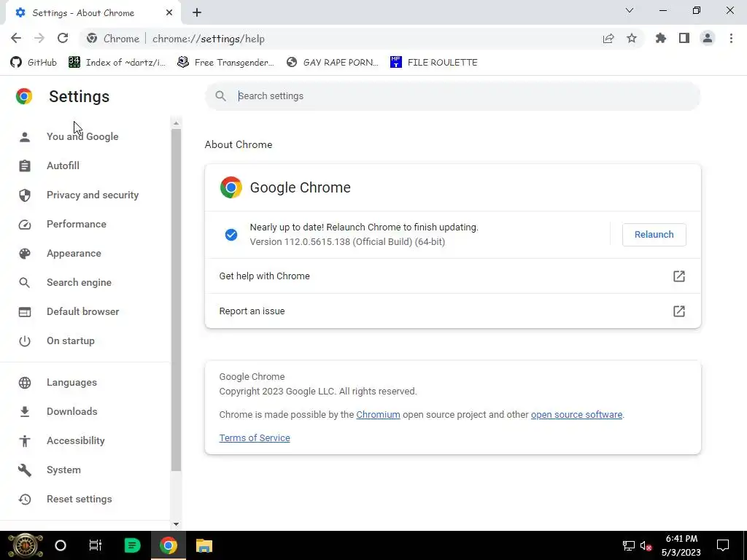The image size is (747, 560).
Task: Open Downloads settings
Action: (x=72, y=411)
